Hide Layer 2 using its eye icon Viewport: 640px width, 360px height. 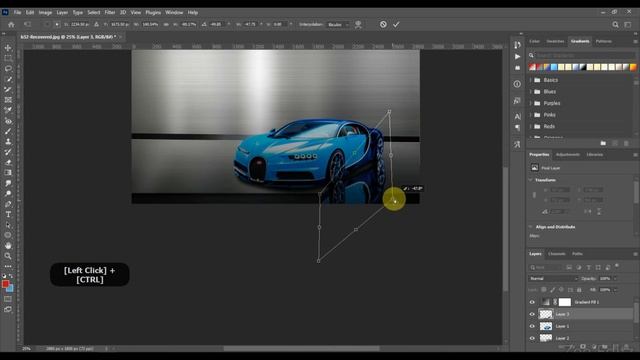tap(532, 338)
